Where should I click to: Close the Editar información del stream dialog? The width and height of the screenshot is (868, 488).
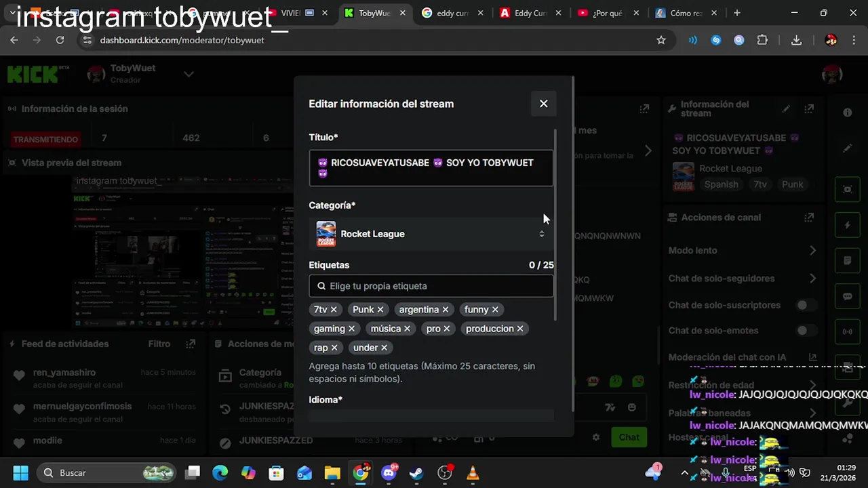click(543, 104)
